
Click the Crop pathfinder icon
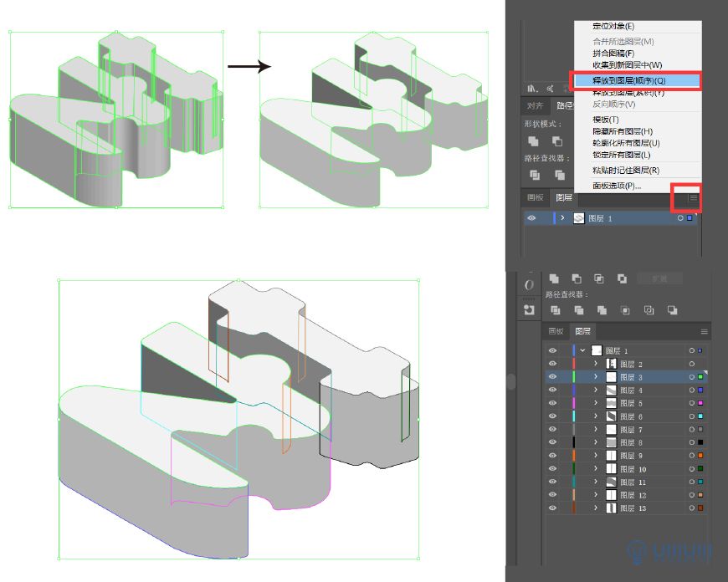625,310
